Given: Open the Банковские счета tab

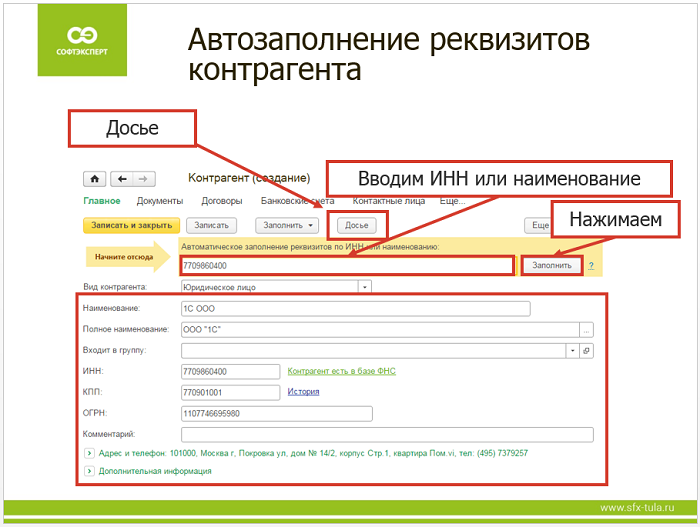Looking at the screenshot, I should 297,201.
